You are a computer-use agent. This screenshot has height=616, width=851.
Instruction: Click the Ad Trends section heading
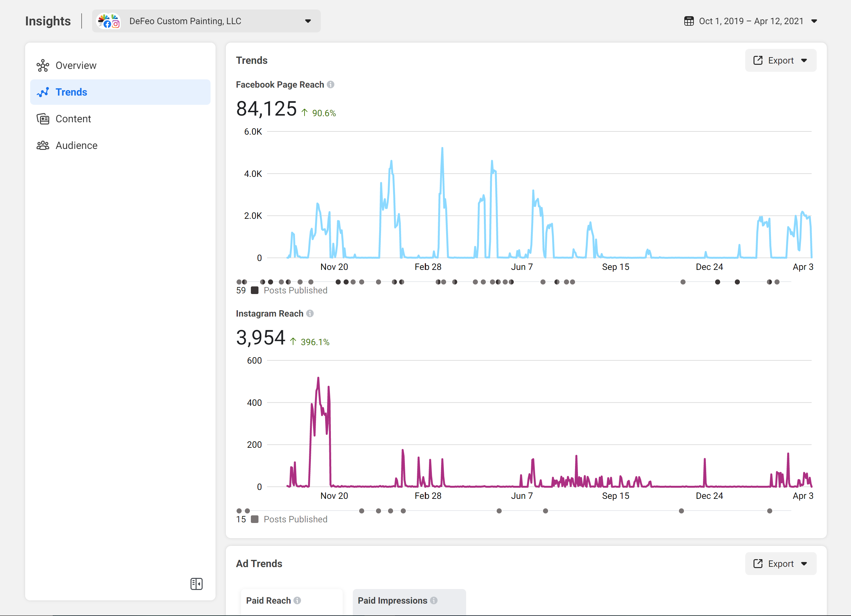pyautogui.click(x=259, y=564)
